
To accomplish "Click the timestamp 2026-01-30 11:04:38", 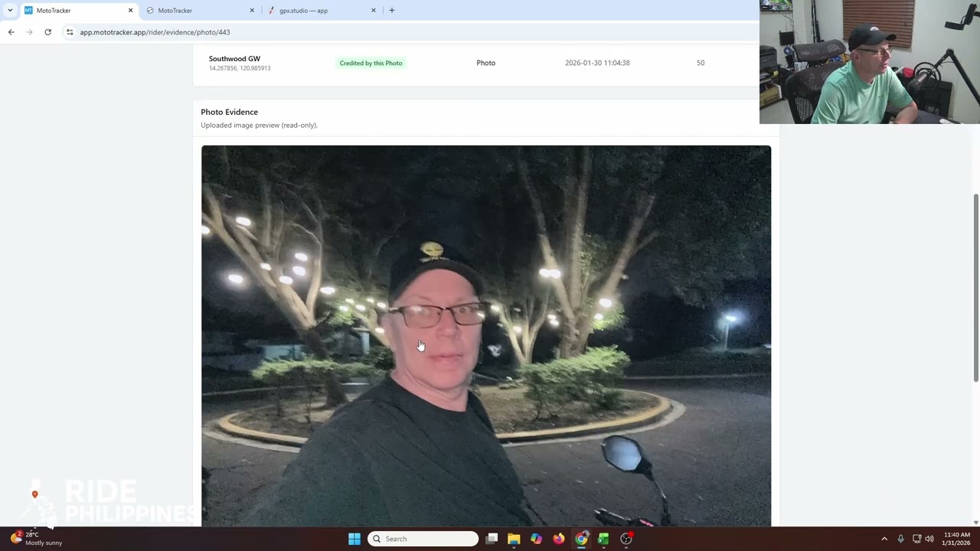I will point(597,63).
